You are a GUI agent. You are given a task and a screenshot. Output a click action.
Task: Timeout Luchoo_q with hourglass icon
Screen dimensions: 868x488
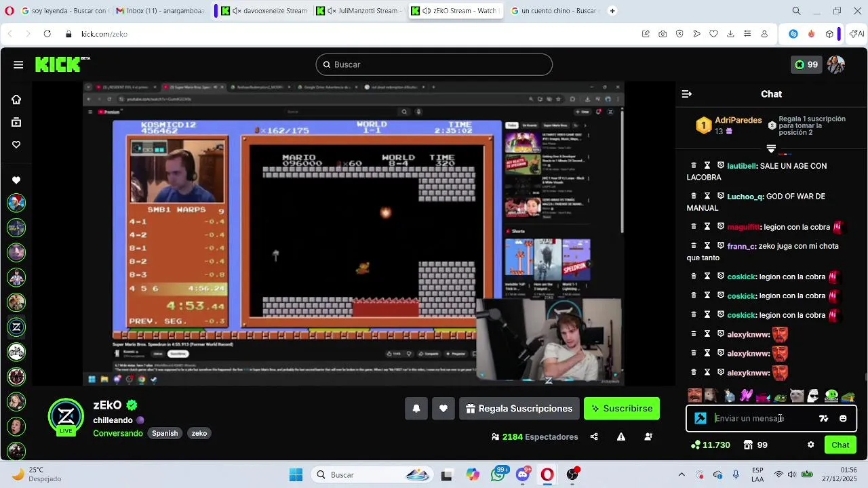pos(707,197)
